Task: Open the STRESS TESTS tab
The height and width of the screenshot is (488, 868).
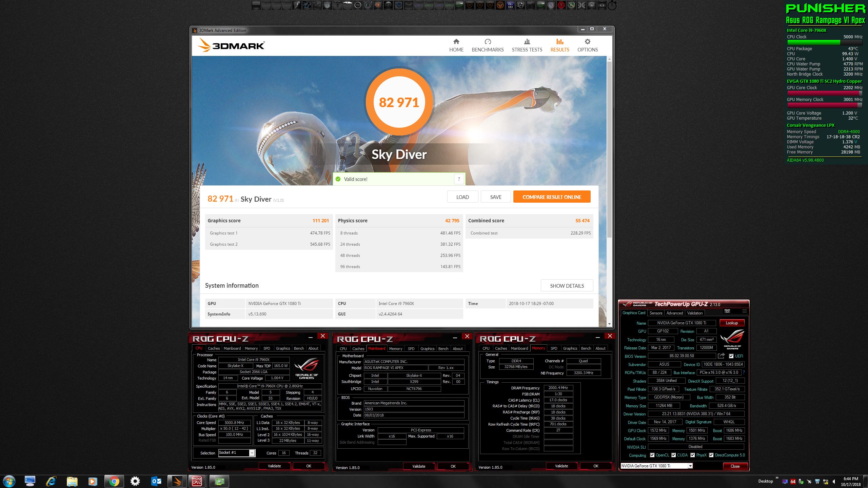Action: point(527,45)
